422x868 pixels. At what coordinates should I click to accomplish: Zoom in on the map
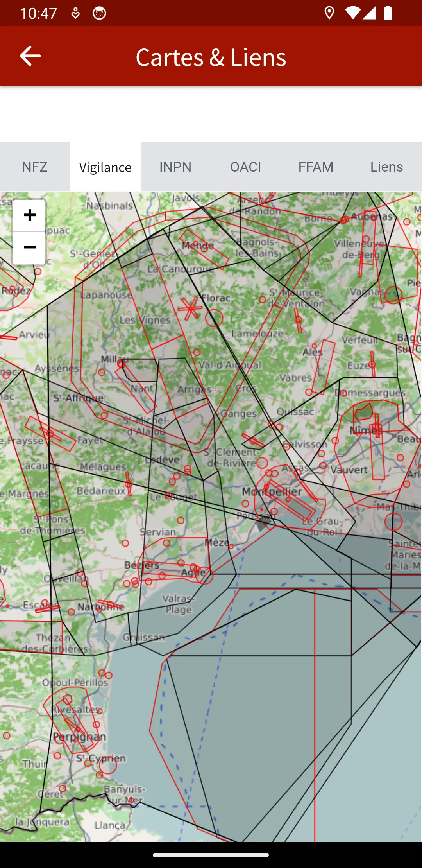coord(29,215)
